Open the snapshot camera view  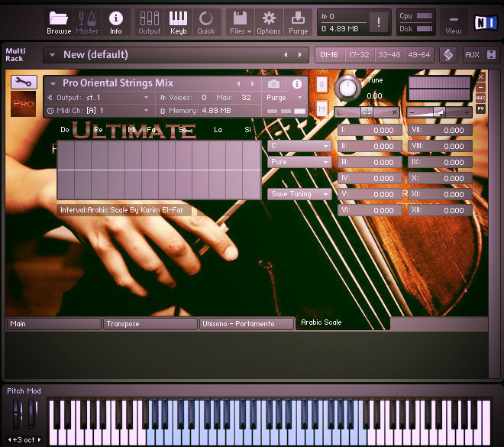coord(273,84)
